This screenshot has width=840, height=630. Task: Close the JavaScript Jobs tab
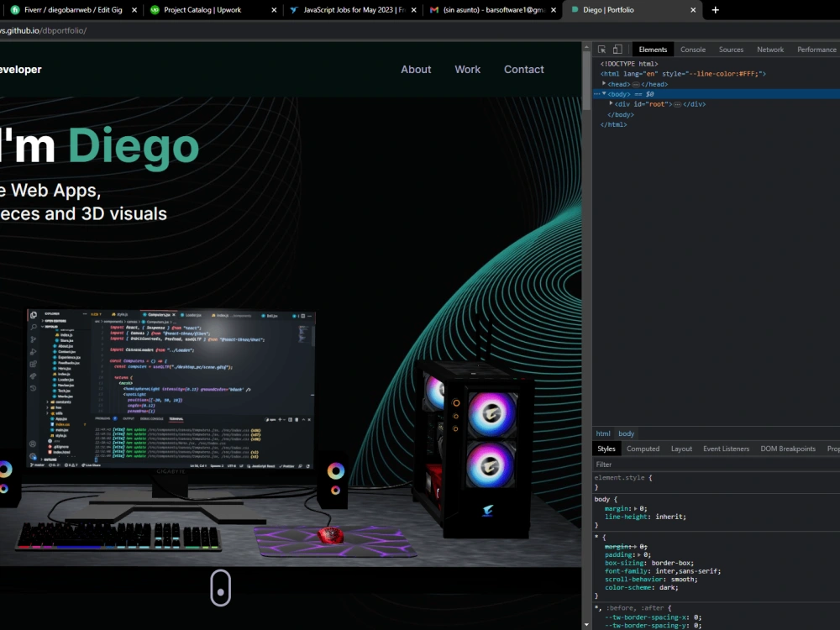(x=413, y=9)
